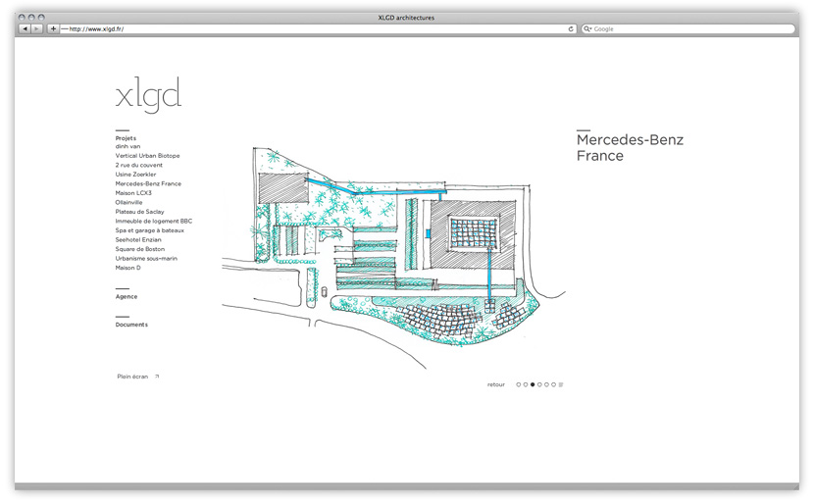The image size is (814, 504).
Task: Click the red close window button
Action: tap(22, 17)
